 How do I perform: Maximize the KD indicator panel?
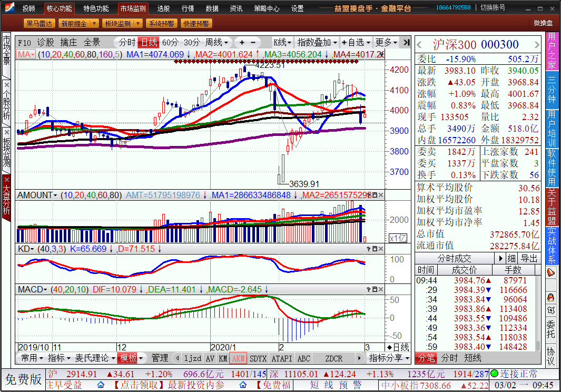pos(375,249)
